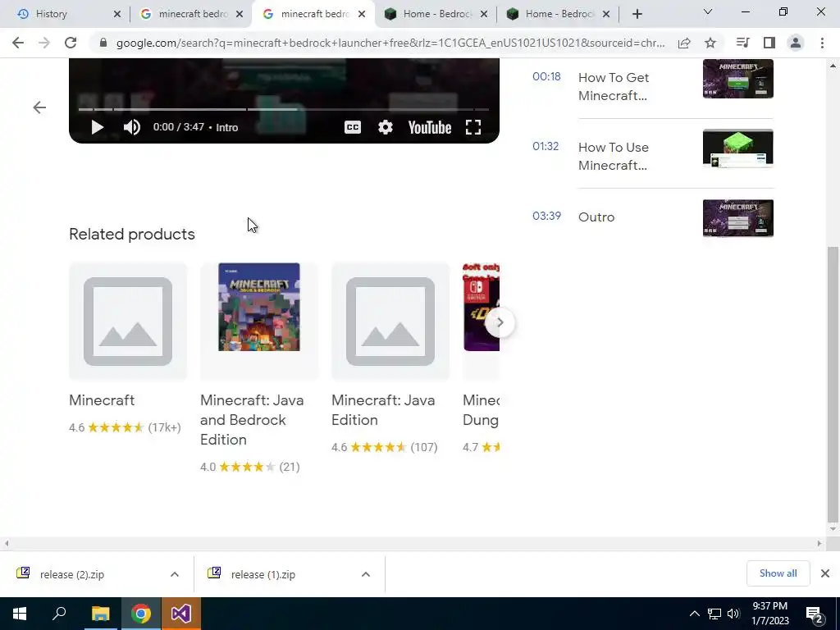The height and width of the screenshot is (630, 840).
Task: Open tab search dropdown chevron
Action: point(708,11)
